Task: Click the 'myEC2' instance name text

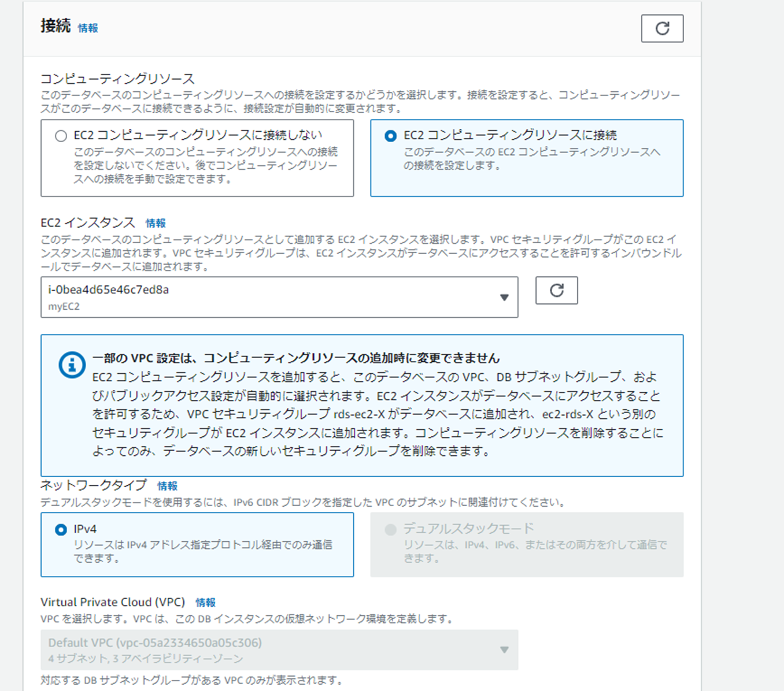Action: (x=64, y=306)
